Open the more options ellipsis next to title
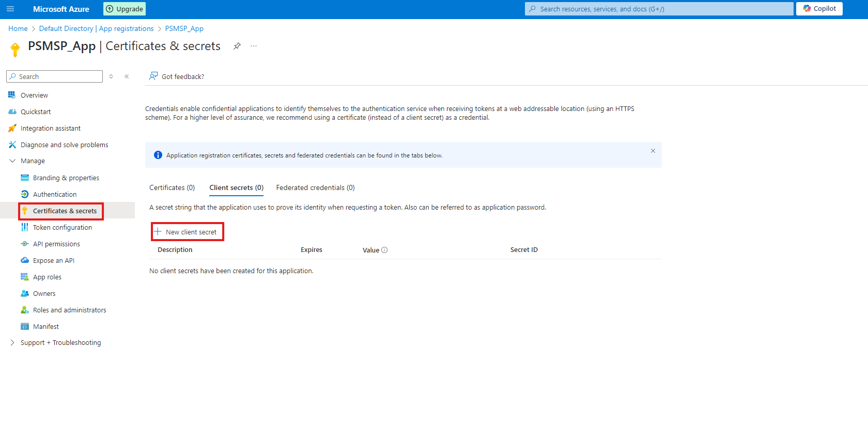The width and height of the screenshot is (868, 442). click(x=254, y=46)
